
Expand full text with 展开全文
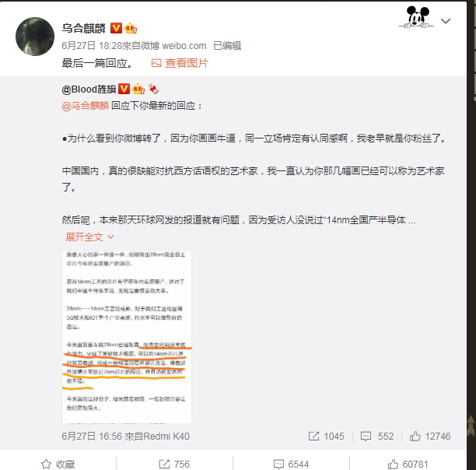[x=89, y=237]
